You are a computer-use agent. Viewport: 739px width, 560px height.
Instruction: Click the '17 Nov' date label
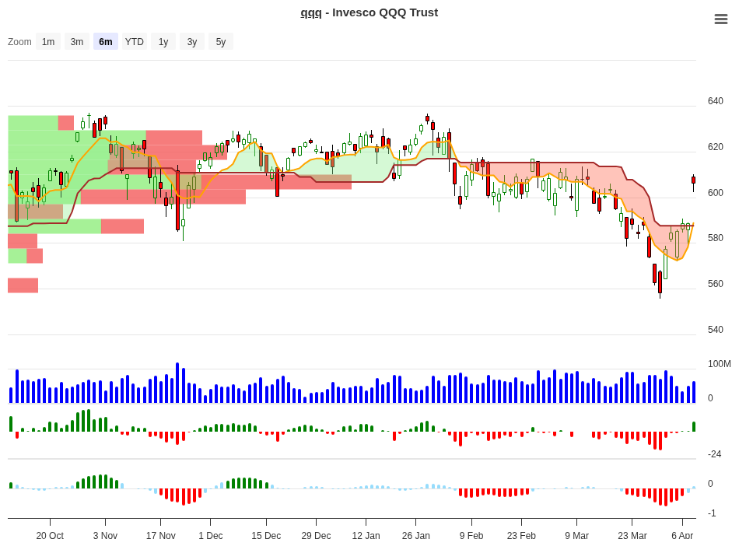coord(161,535)
